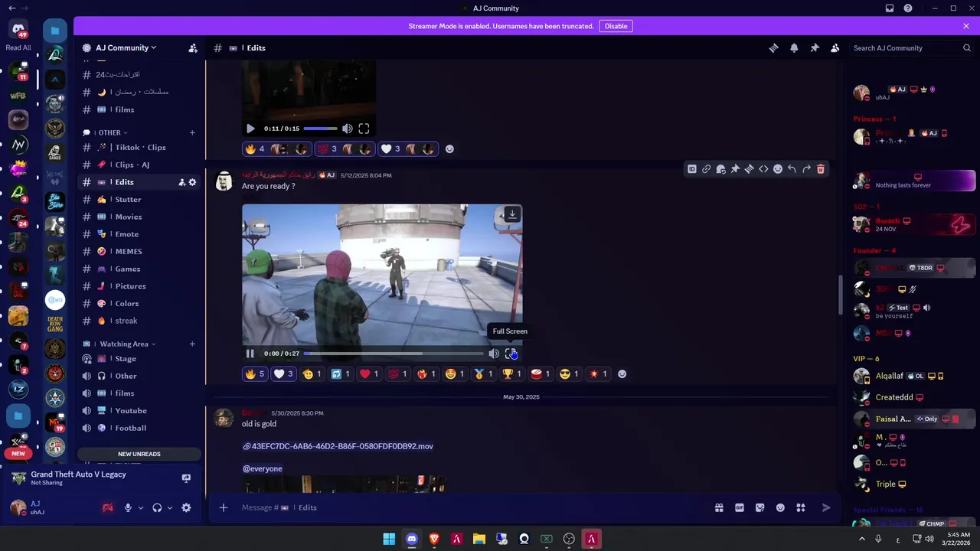Toggle the sunglasses face reaction
The height and width of the screenshot is (551, 980).
[570, 374]
